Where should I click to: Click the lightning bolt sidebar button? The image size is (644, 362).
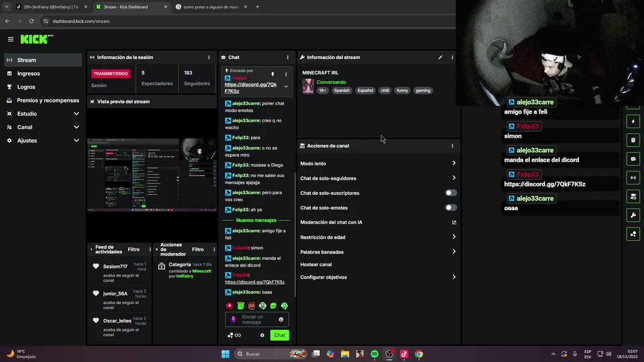pyautogui.click(x=633, y=121)
